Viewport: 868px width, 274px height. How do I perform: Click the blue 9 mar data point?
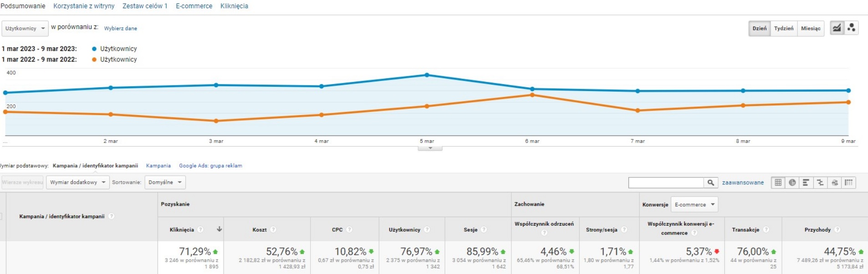coord(848,91)
